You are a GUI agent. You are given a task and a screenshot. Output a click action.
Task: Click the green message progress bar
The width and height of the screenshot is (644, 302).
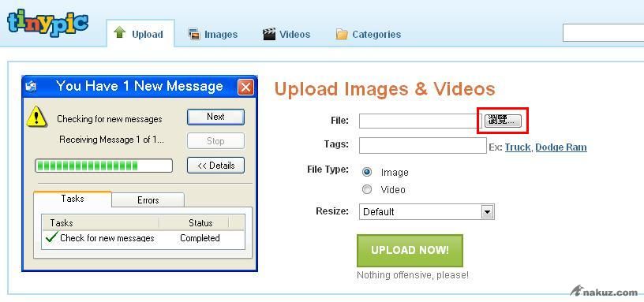[103, 166]
